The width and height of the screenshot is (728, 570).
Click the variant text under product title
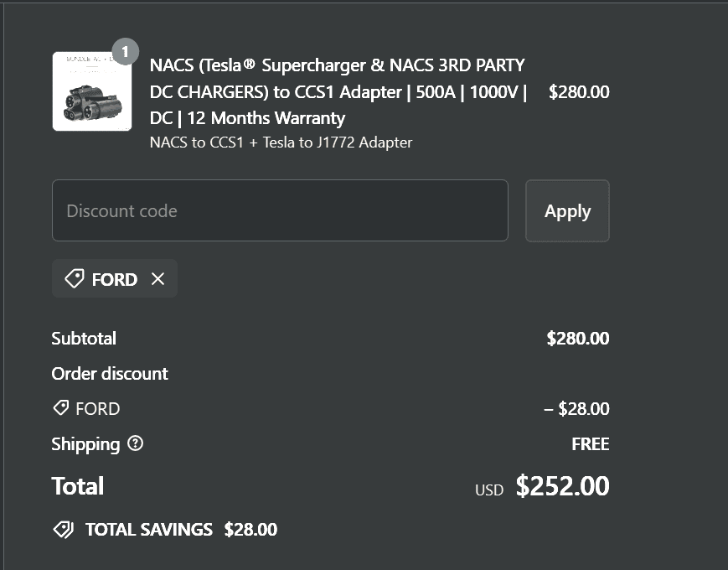tap(281, 142)
